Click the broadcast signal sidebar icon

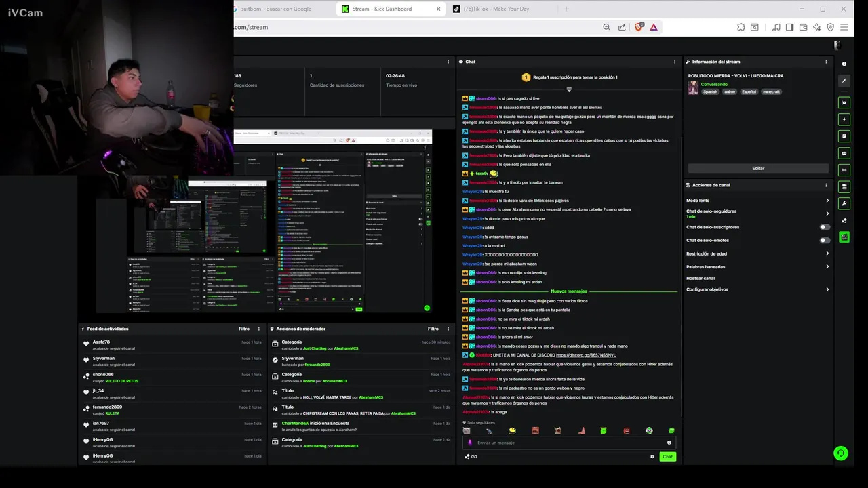pyautogui.click(x=844, y=170)
